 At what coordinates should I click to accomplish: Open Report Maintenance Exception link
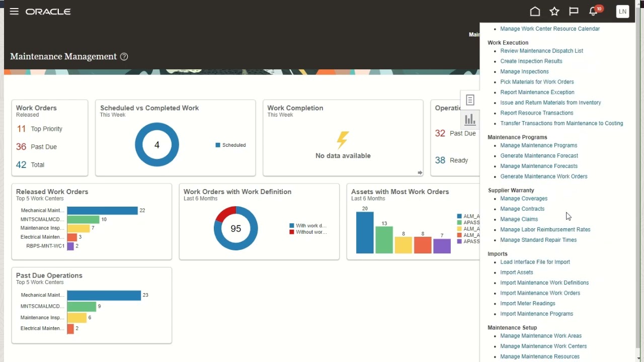[x=537, y=93]
